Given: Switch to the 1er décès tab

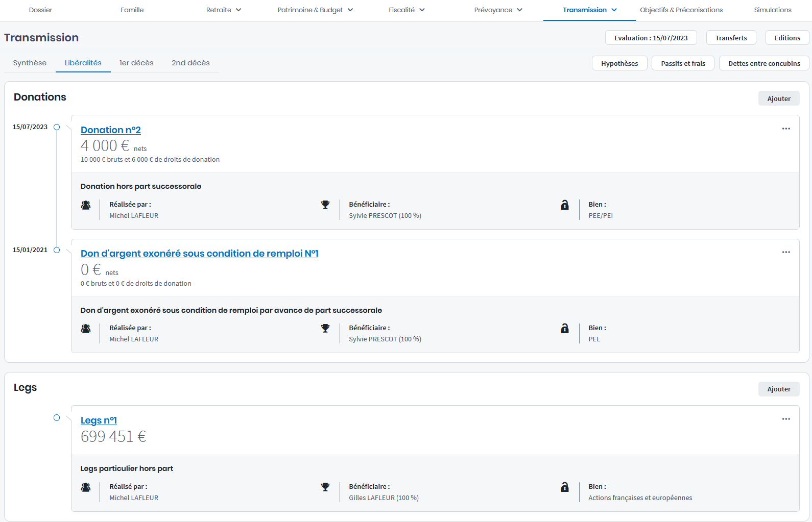Looking at the screenshot, I should [136, 63].
